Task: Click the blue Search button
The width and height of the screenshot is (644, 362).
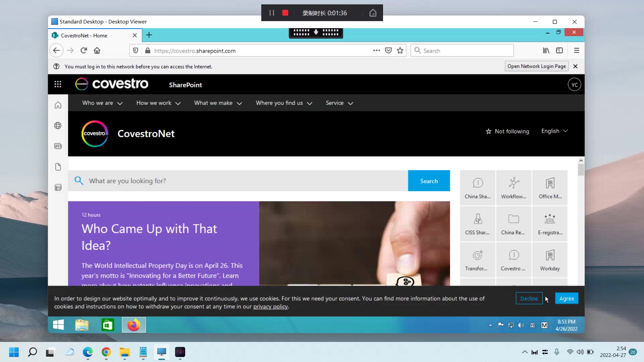Action: [429, 181]
